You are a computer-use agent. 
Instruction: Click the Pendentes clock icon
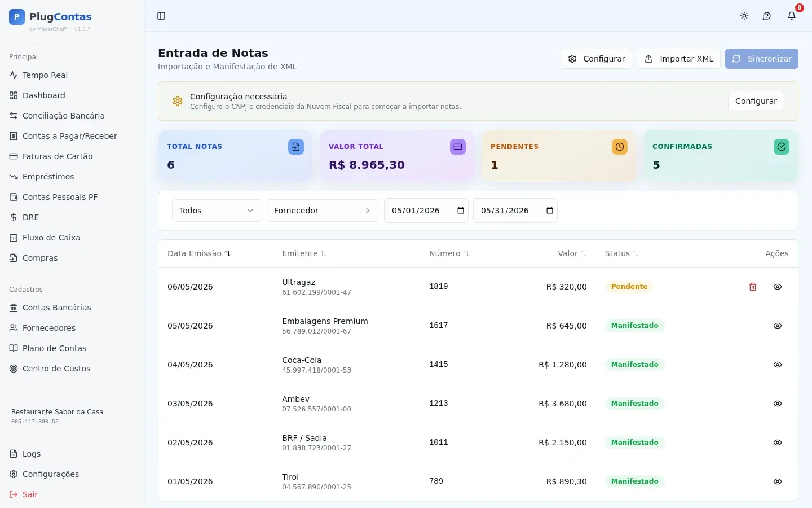point(620,147)
